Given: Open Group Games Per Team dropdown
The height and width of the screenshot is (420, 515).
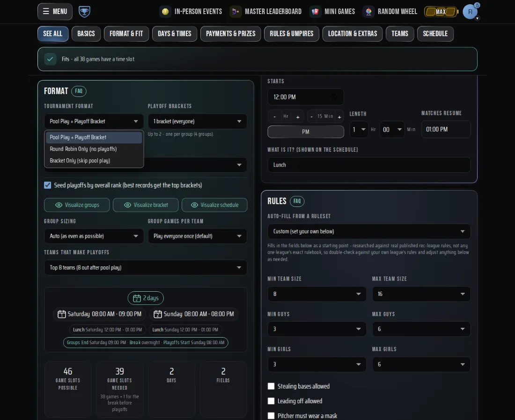Looking at the screenshot, I should point(198,236).
